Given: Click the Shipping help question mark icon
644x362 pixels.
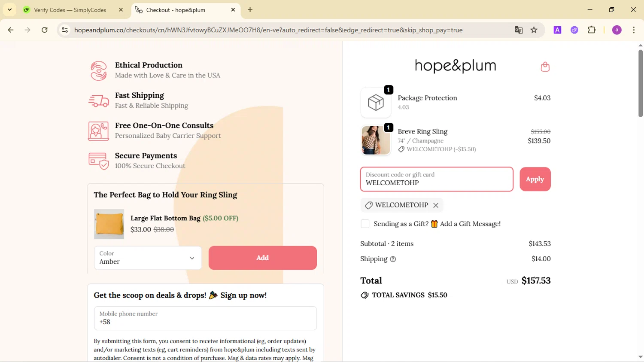Looking at the screenshot, I should tap(393, 259).
